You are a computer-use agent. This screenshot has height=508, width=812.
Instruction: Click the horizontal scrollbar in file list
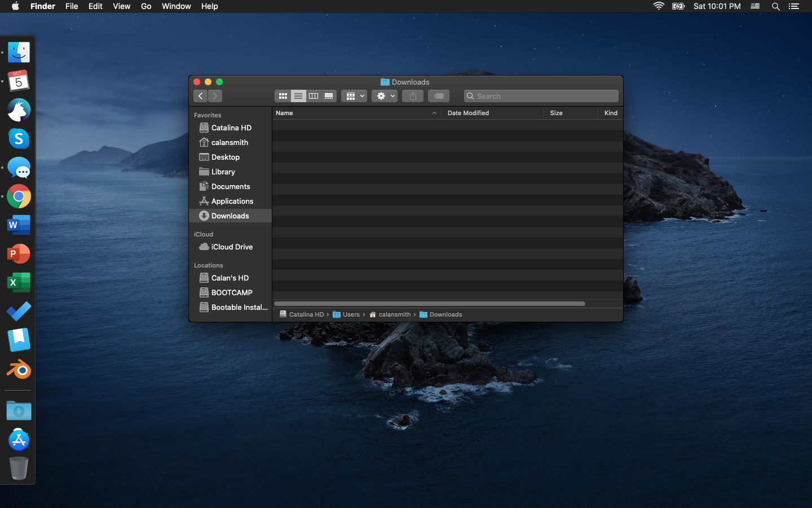(430, 304)
